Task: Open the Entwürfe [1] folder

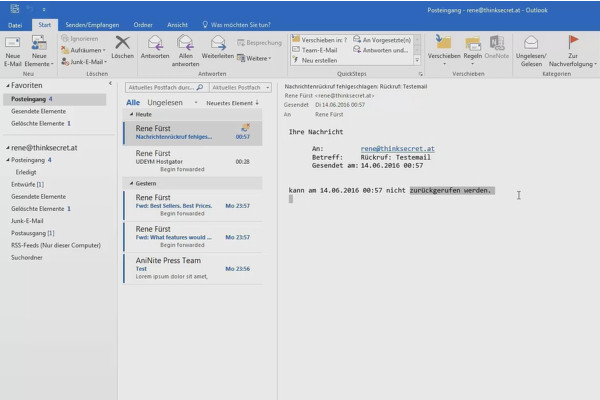Action: 27,184
